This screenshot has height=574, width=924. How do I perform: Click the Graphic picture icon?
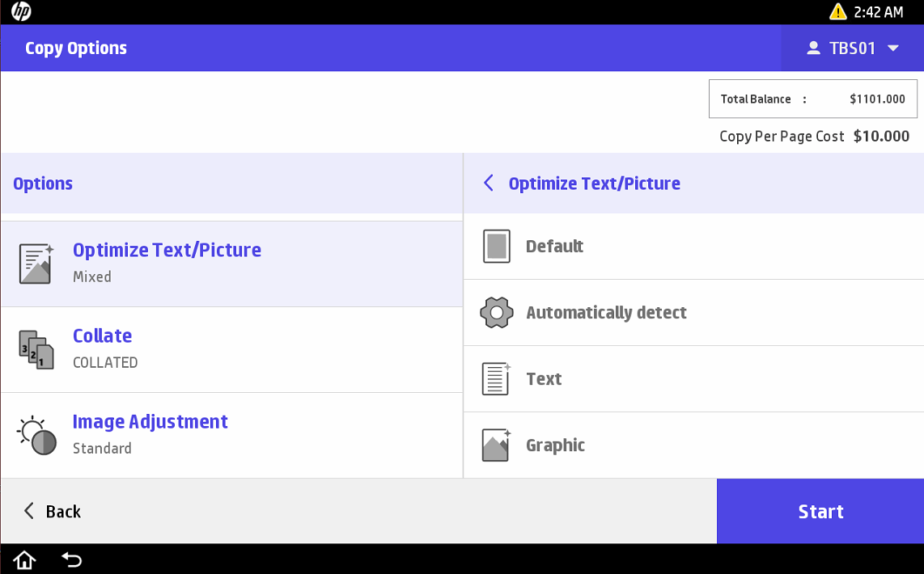click(x=496, y=445)
